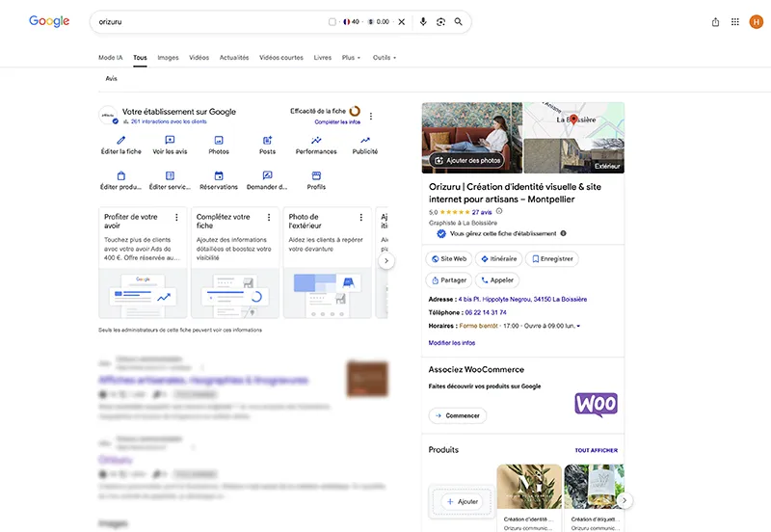Open the Livres tab
This screenshot has width=771, height=532.
pos(323,58)
